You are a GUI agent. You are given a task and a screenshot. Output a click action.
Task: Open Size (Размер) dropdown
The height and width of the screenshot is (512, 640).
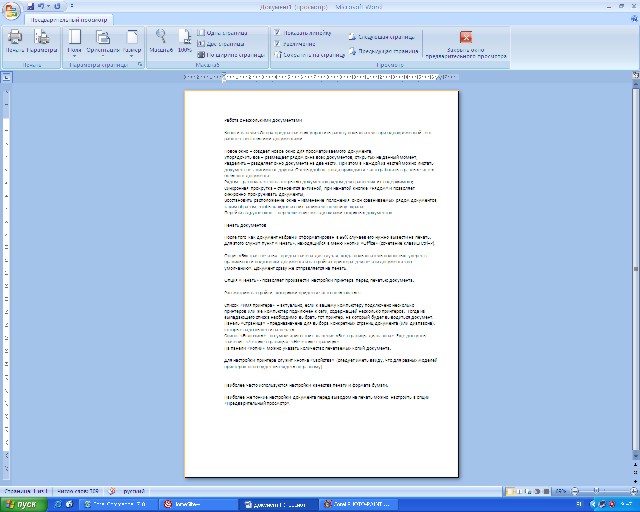[x=131, y=40]
